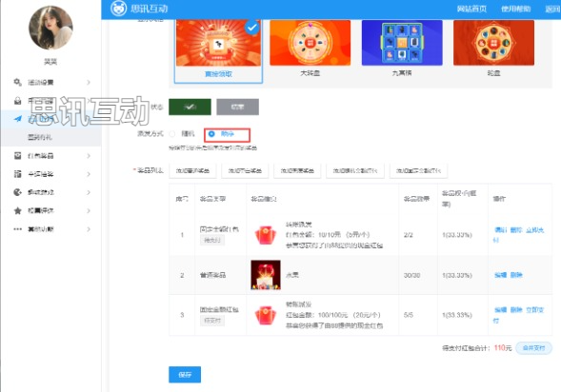Viewport: 561px width, 392px height.
Task: Select the 随机 radio option
Action: [172, 134]
